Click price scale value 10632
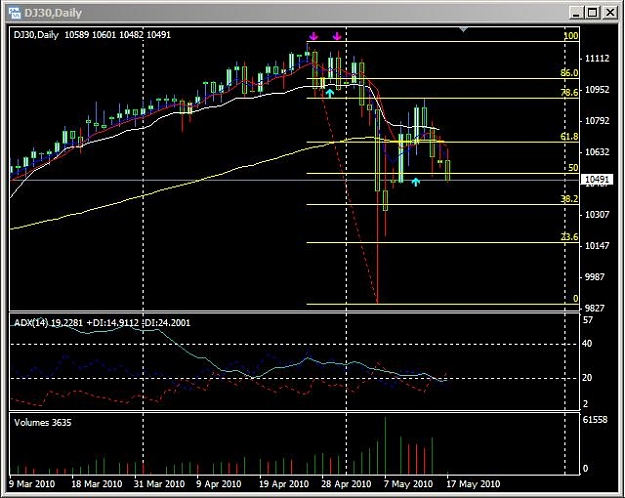 pyautogui.click(x=597, y=152)
